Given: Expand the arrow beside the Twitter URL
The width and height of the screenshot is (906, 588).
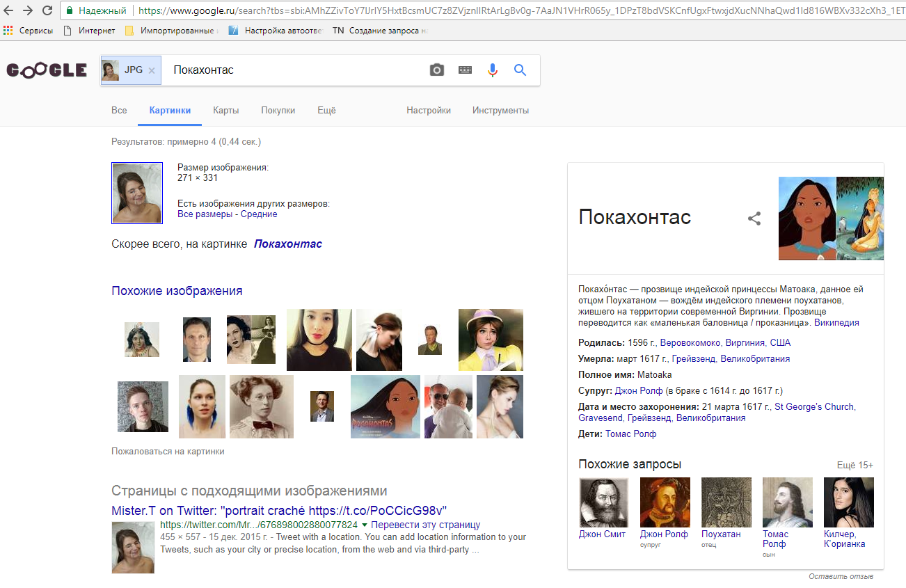Looking at the screenshot, I should 365,525.
